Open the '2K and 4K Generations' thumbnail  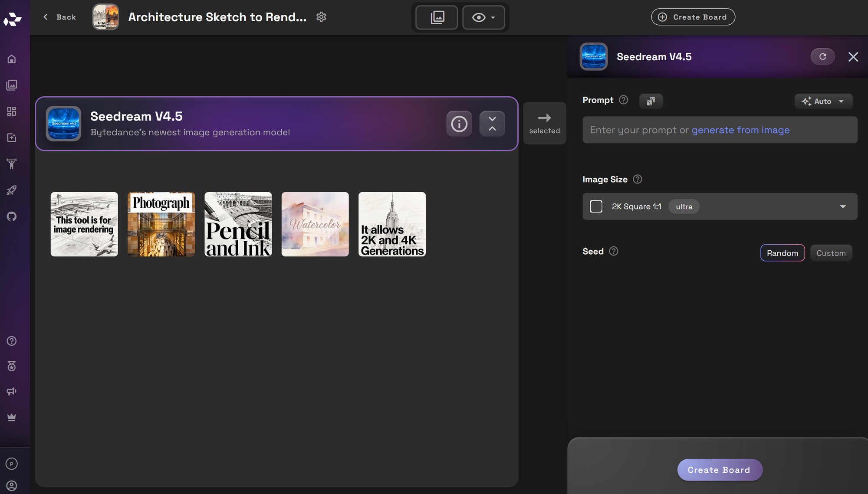pyautogui.click(x=392, y=224)
